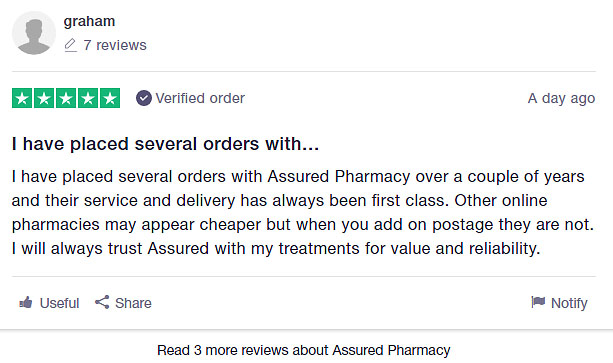The height and width of the screenshot is (363, 613).
Task: Read 3 more reviews about Assured Pharmacy
Action: pos(304,350)
